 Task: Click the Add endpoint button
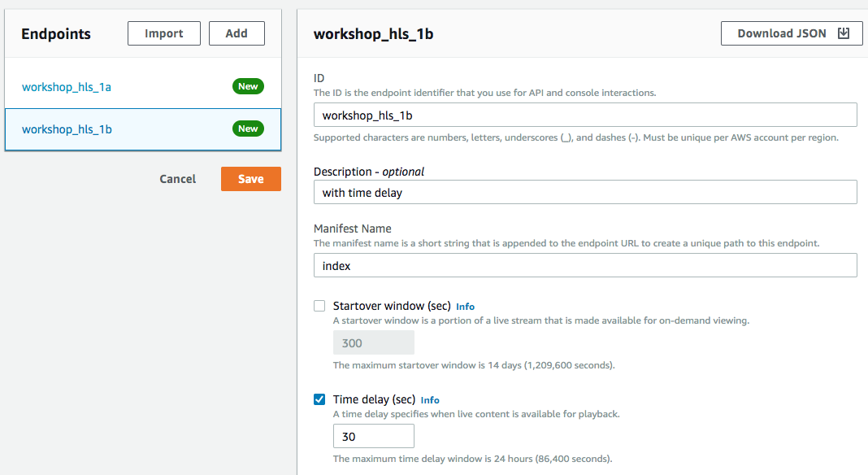pos(237,33)
